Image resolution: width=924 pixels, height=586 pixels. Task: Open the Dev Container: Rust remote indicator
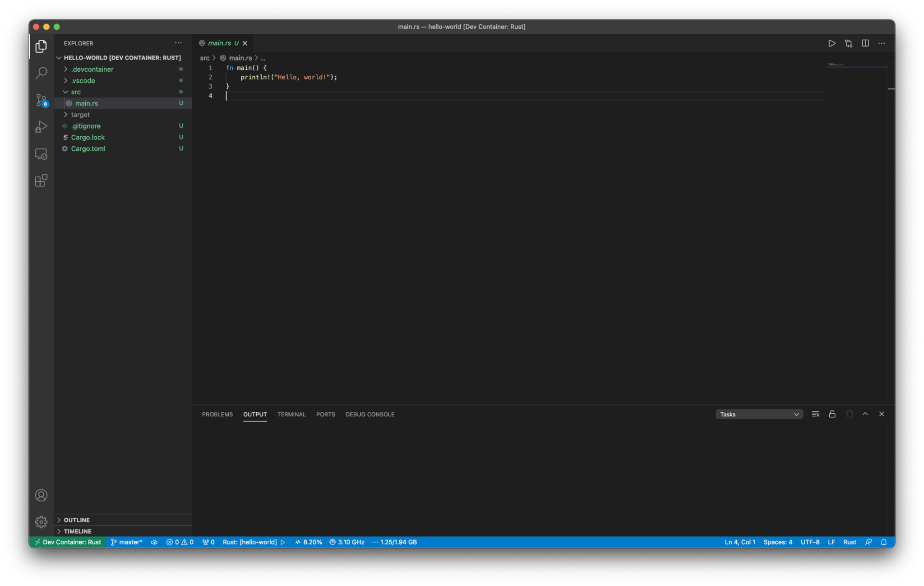(x=68, y=542)
